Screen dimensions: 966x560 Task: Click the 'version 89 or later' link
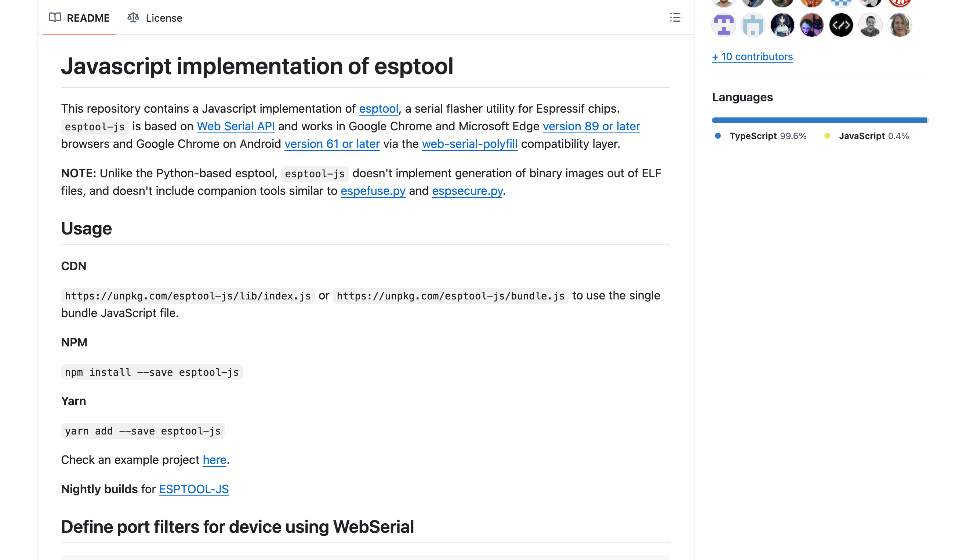592,127
